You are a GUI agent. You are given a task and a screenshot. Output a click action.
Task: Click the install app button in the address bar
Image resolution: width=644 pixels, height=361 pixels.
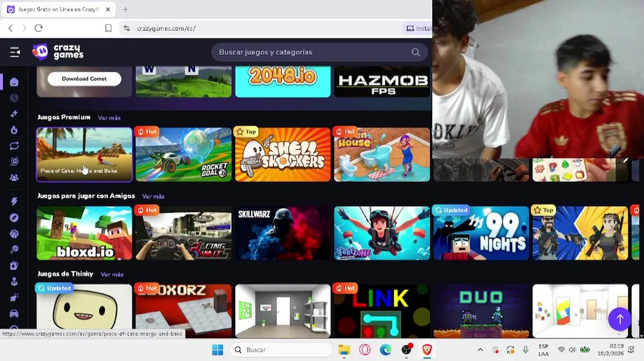click(418, 29)
